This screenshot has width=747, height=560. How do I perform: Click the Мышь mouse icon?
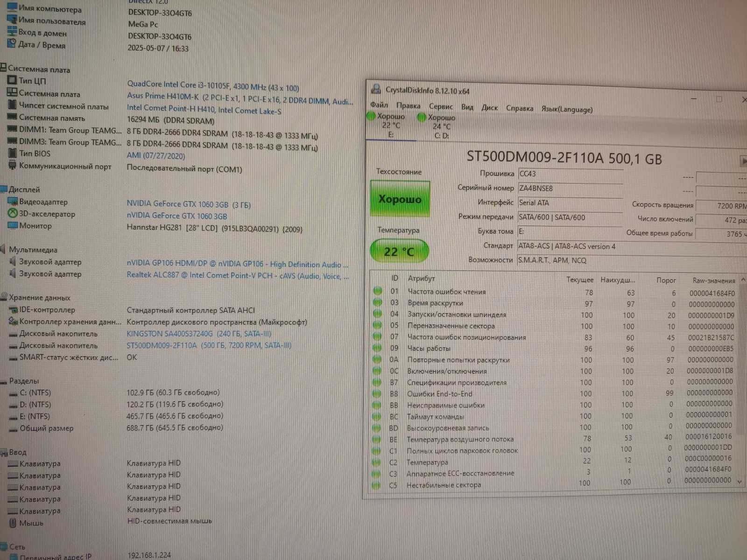pos(13,523)
